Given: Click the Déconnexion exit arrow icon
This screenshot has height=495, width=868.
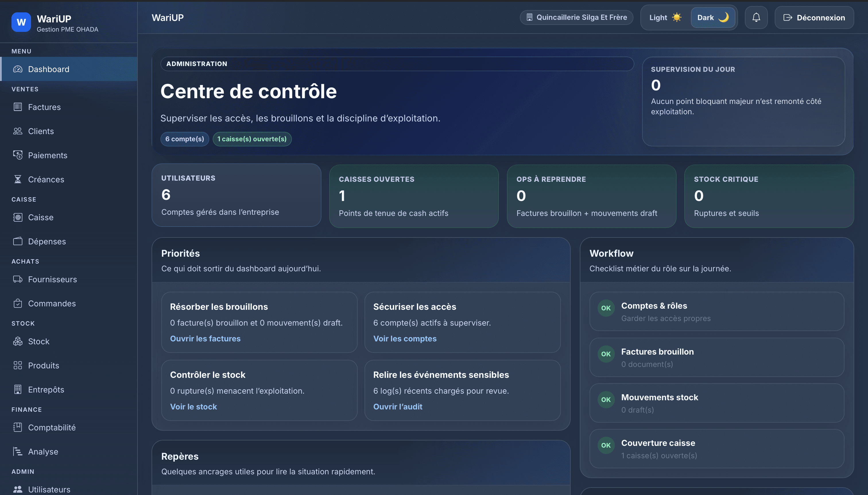Looking at the screenshot, I should tap(788, 18).
